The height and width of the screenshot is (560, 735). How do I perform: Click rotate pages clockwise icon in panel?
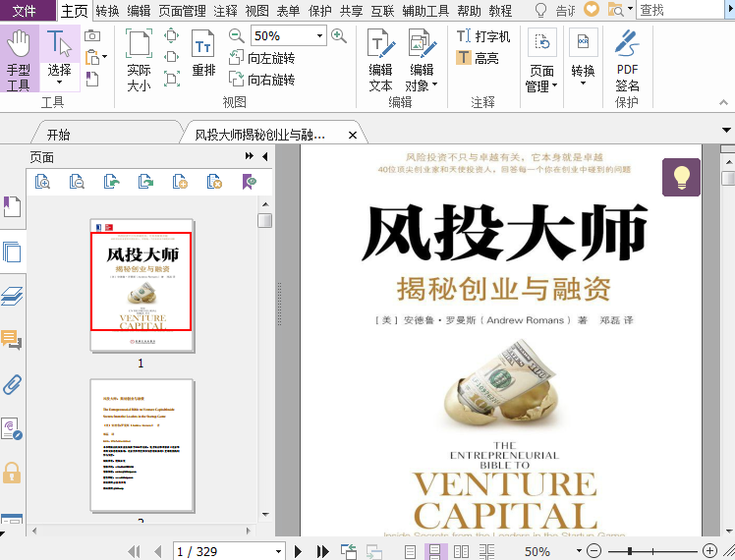click(x=145, y=181)
